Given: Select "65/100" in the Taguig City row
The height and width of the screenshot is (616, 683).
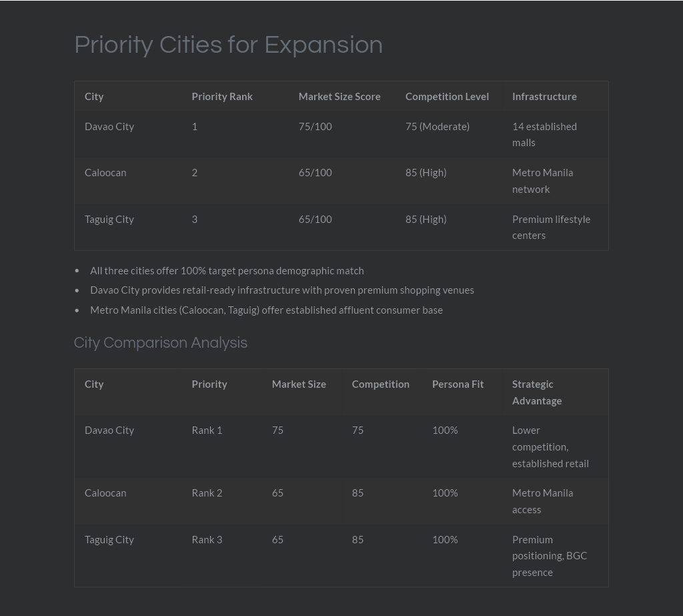Looking at the screenshot, I should tap(315, 220).
